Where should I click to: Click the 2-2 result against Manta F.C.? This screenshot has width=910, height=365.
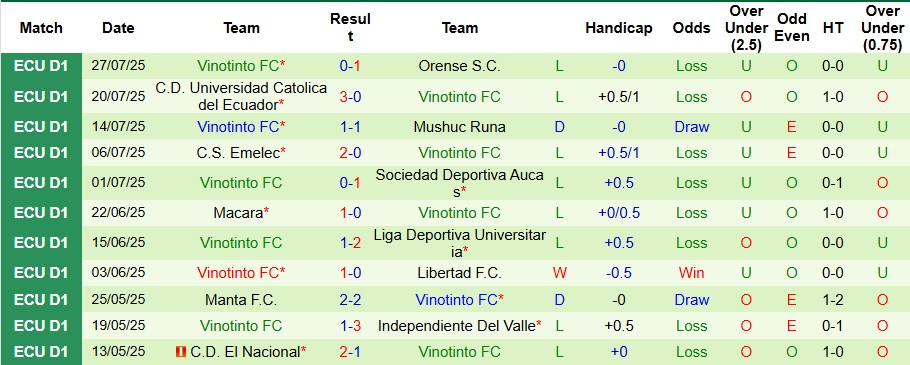(350, 300)
